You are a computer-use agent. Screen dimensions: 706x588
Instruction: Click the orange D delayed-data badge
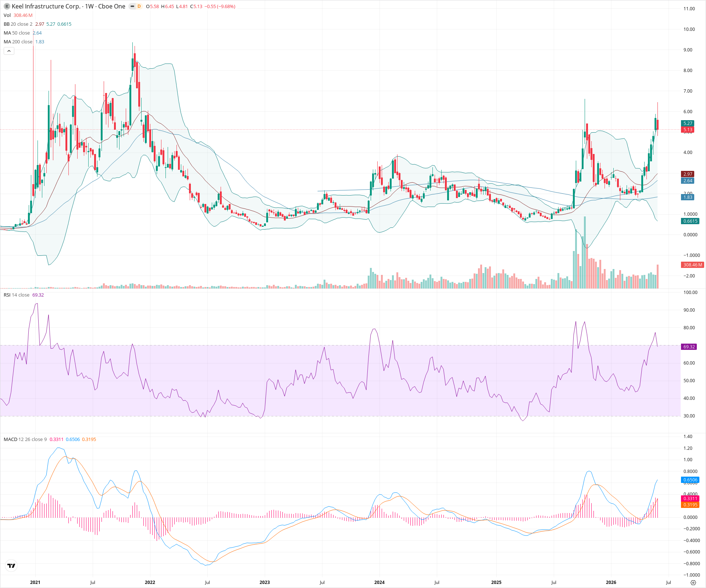[139, 6]
